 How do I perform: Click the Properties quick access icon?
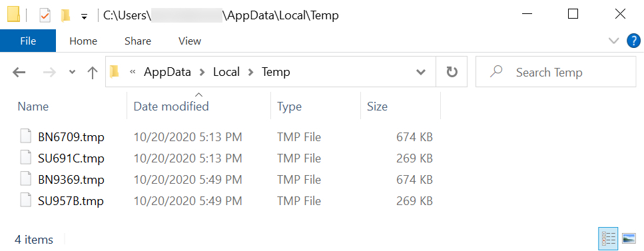coord(45,15)
